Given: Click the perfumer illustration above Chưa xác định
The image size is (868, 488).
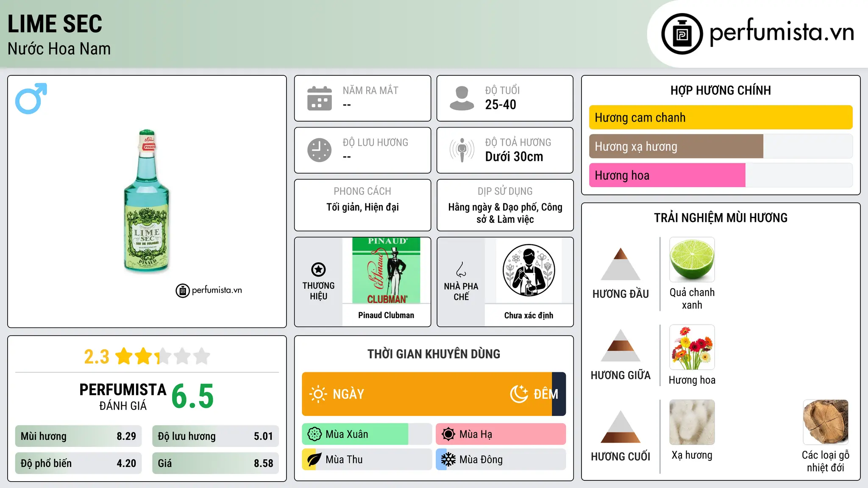Looking at the screenshot, I should click(x=529, y=270).
